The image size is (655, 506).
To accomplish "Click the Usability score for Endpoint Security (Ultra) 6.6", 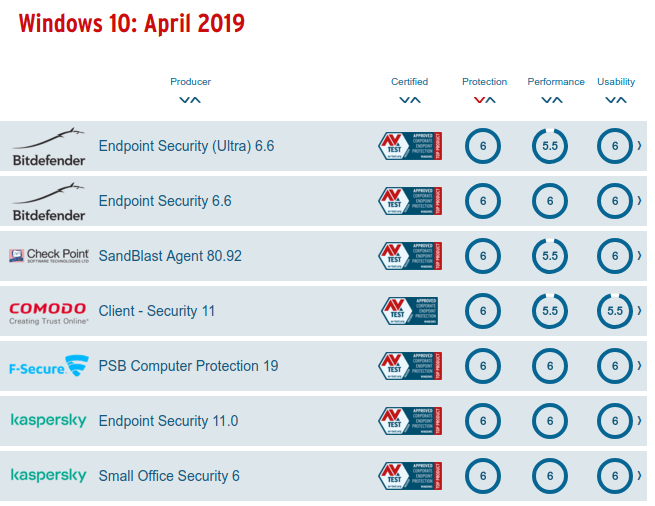I will click(615, 146).
